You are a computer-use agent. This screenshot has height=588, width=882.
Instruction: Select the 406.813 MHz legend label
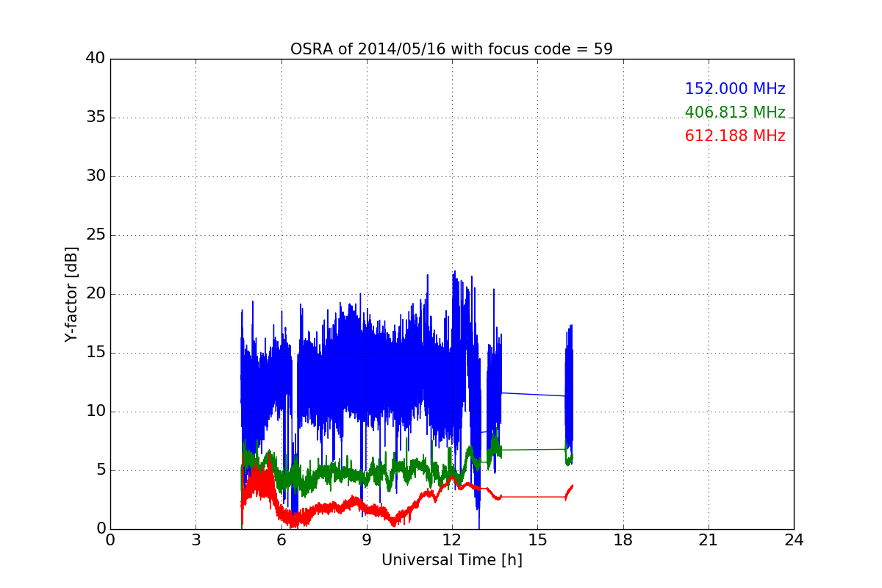(x=735, y=112)
